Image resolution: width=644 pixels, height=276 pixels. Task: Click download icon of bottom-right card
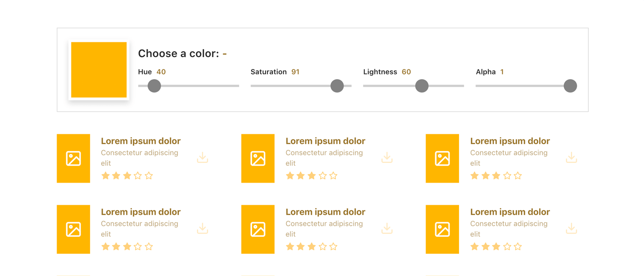tap(571, 228)
